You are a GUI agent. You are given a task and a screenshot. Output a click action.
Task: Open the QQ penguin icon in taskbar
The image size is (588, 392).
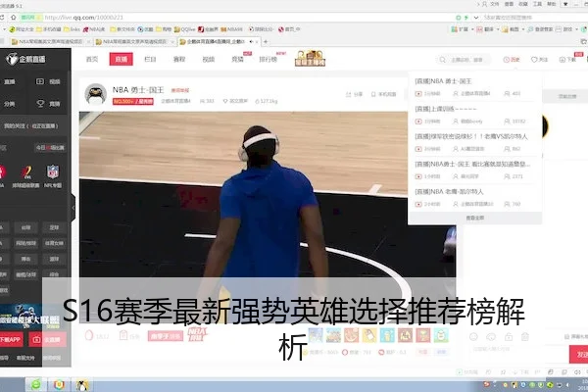(82, 385)
